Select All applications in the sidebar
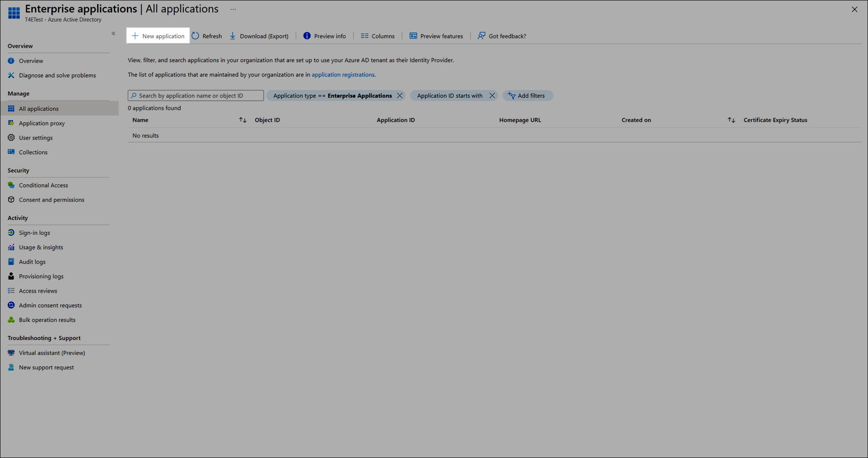 click(59, 108)
